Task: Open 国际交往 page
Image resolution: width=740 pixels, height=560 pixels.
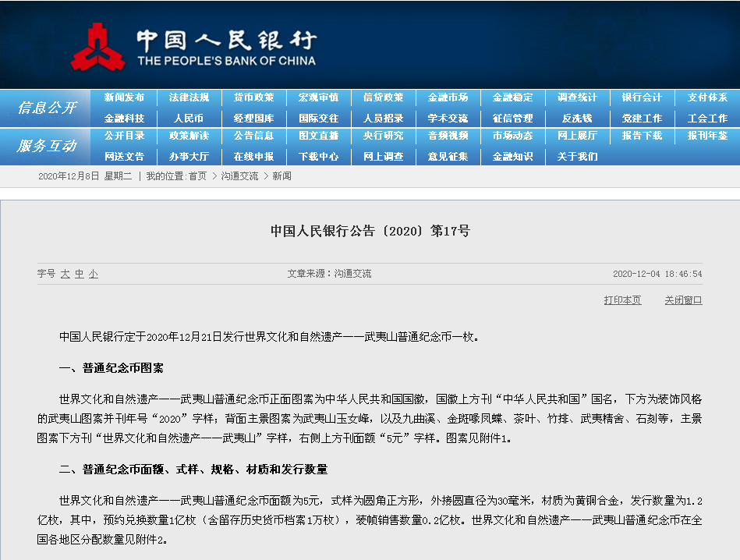Action: [319, 118]
